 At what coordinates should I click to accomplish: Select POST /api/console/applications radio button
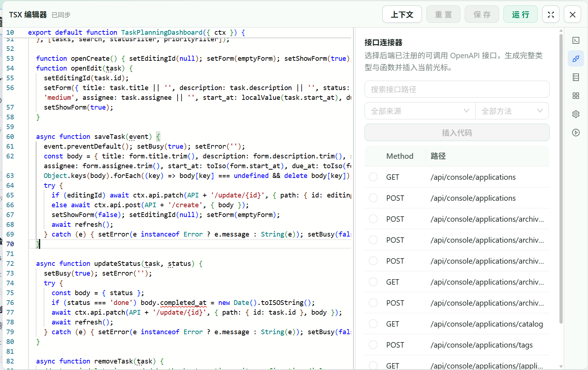(373, 198)
